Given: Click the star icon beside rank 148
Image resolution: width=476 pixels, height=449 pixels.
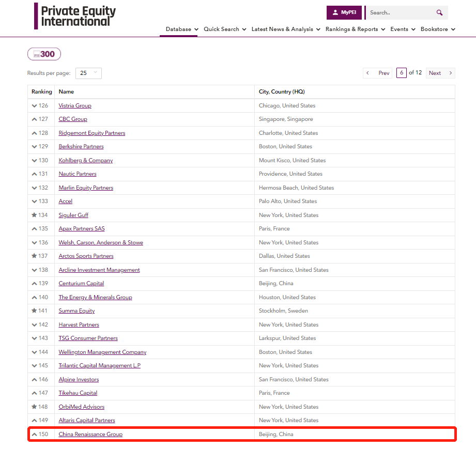Looking at the screenshot, I should click(34, 407).
